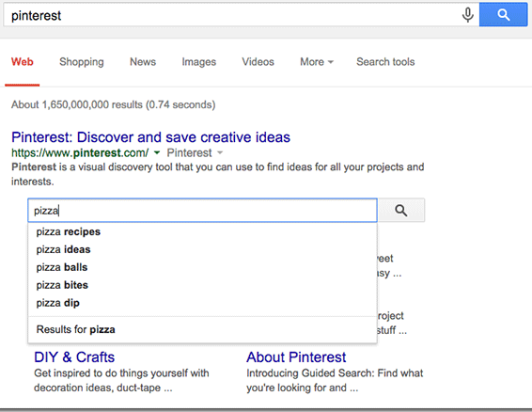Select the suggestion pizza dip
Image resolution: width=532 pixels, height=412 pixels.
click(x=202, y=303)
